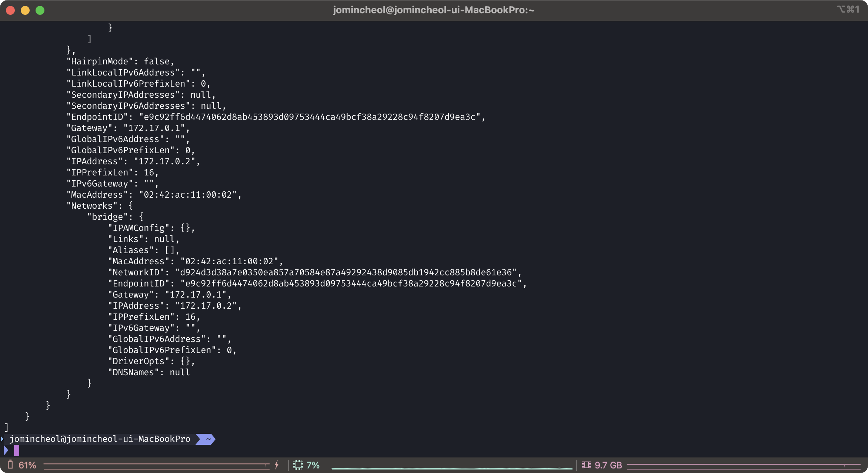Click the memory usage graph line
Viewport: 868px width, 473px height.
(x=743, y=464)
